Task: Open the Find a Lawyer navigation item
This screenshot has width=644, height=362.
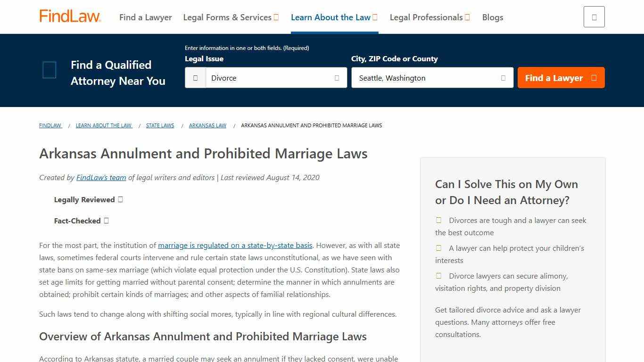Action: tap(145, 17)
